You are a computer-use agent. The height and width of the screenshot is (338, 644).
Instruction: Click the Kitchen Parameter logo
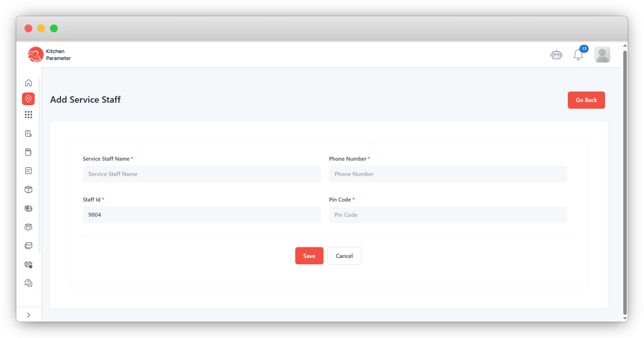(50, 55)
